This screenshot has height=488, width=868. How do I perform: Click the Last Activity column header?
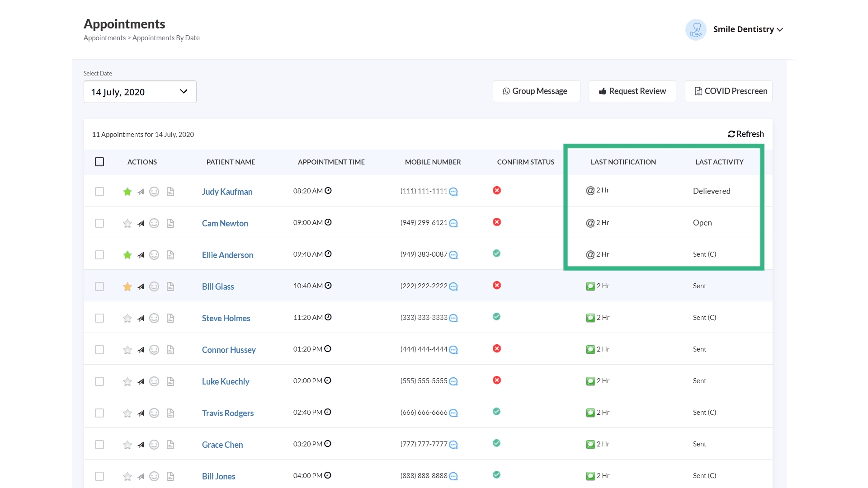click(719, 162)
